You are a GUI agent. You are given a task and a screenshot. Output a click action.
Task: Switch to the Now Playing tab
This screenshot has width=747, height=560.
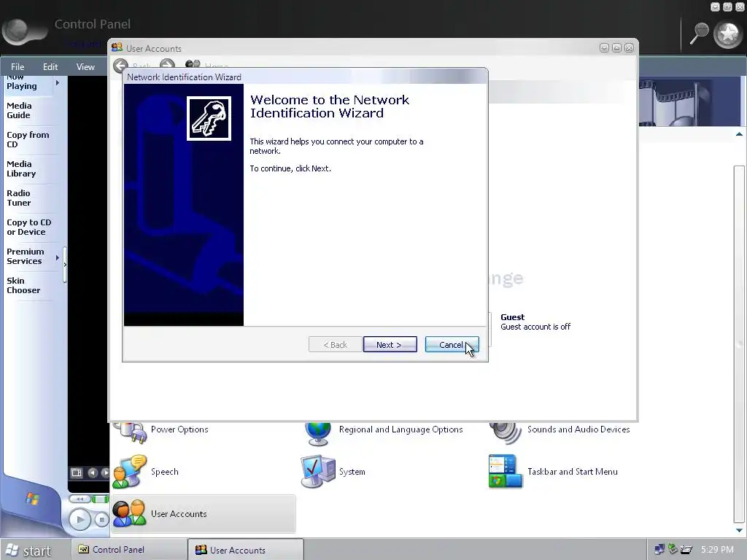click(22, 82)
